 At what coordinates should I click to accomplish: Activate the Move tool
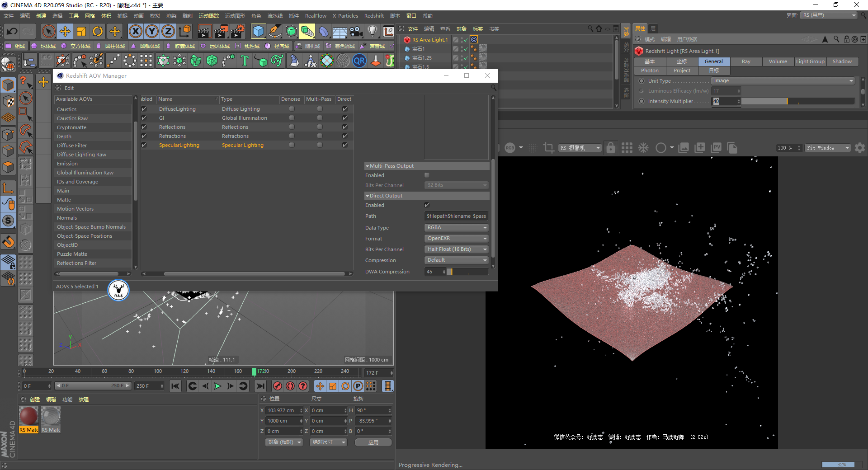coord(65,31)
